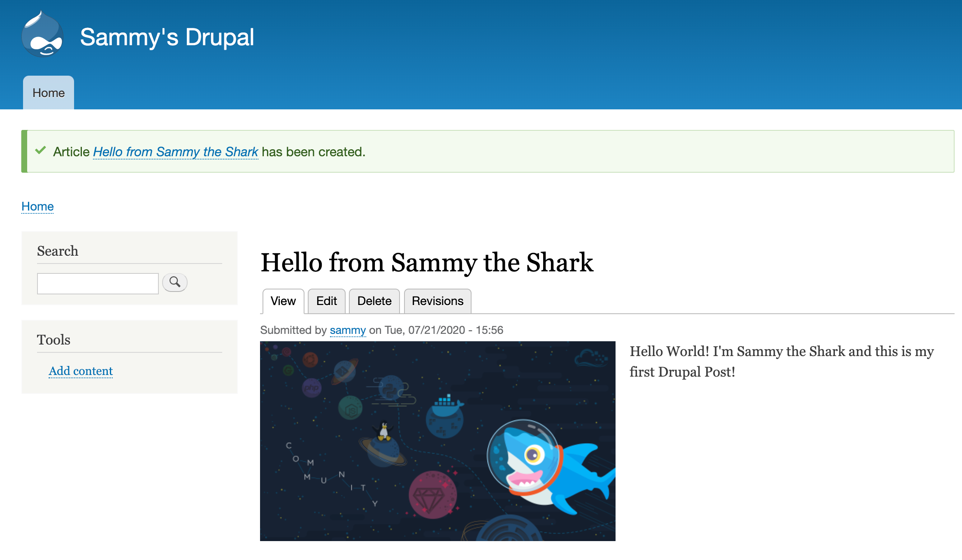
Task: Click the Delete button for this article
Action: [x=374, y=301]
